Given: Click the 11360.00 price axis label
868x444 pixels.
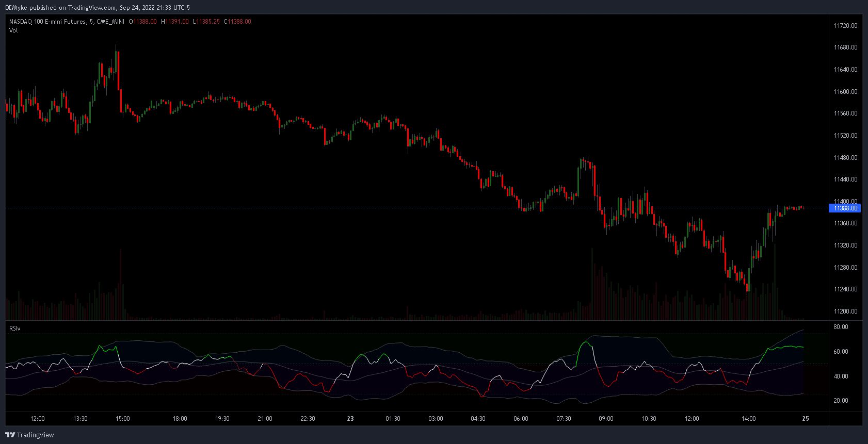Looking at the screenshot, I should pyautogui.click(x=846, y=223).
